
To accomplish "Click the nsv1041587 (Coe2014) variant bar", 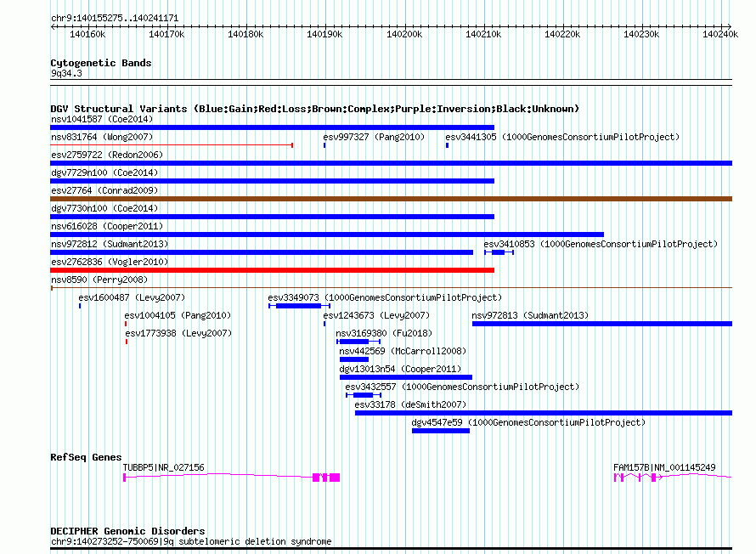I will pyautogui.click(x=273, y=127).
